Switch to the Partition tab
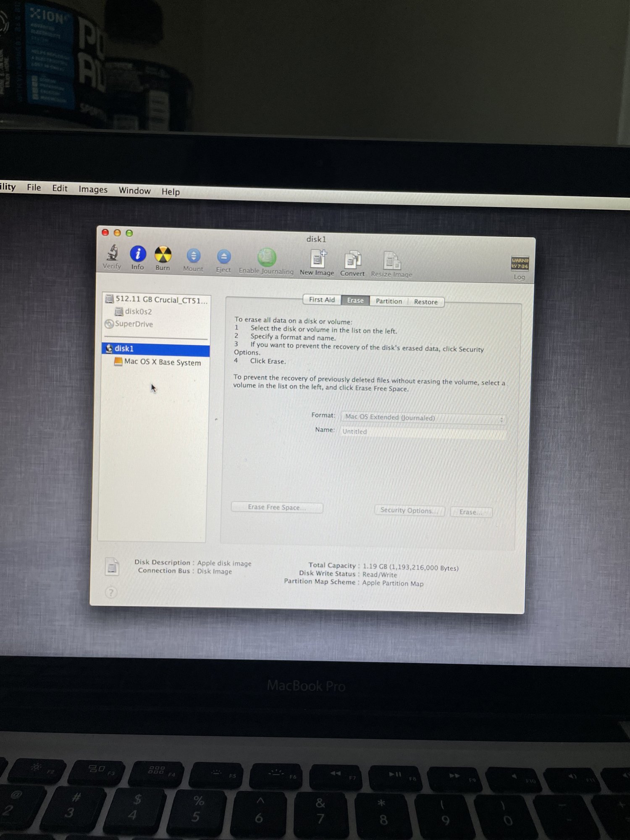 click(389, 301)
